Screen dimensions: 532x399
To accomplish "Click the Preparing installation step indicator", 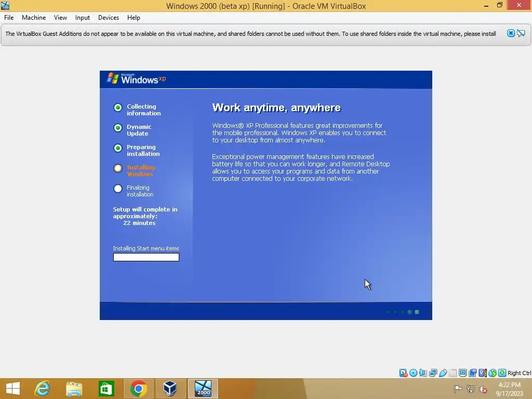I will click(118, 148).
